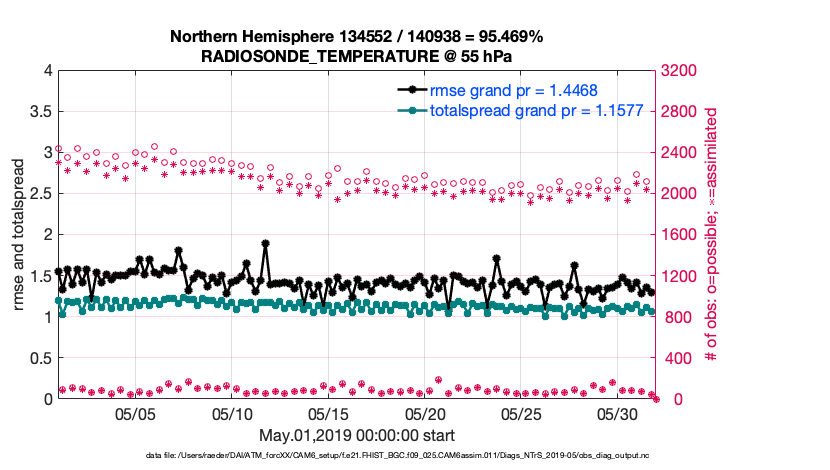The height and width of the screenshot is (470, 830).
Task: Click the 05/15 x-axis tick label
Action: point(328,413)
